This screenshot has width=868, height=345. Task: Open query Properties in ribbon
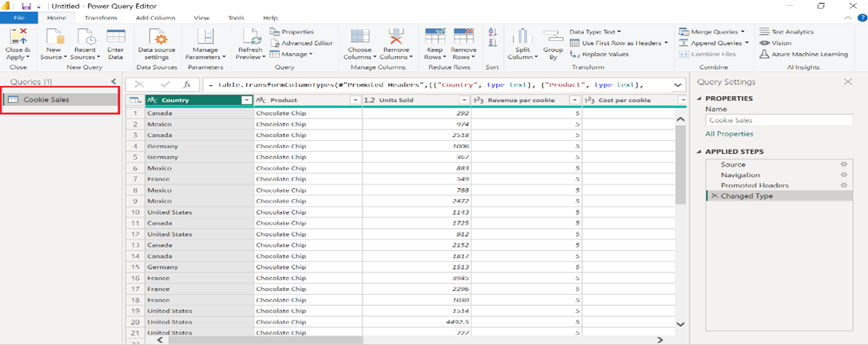(x=292, y=32)
